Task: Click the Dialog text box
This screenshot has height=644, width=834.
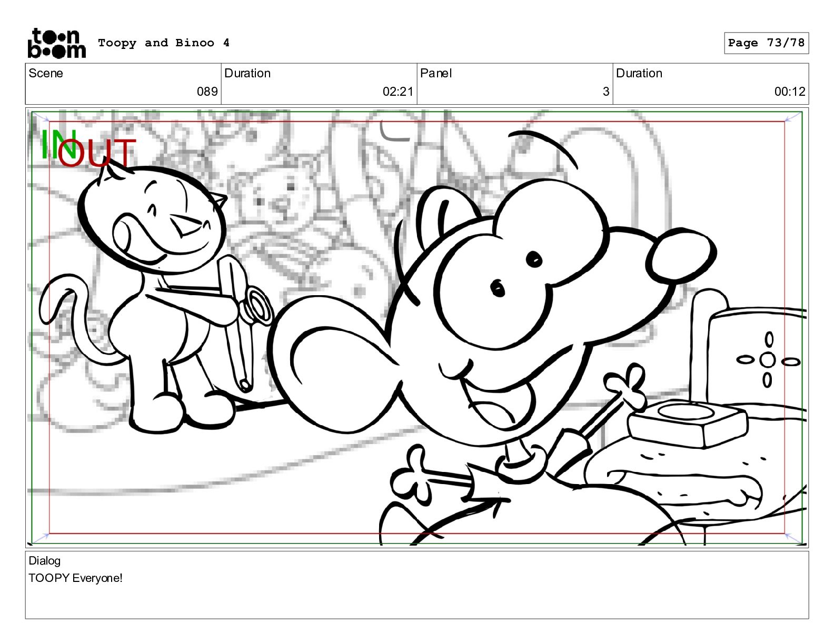Action: click(417, 585)
